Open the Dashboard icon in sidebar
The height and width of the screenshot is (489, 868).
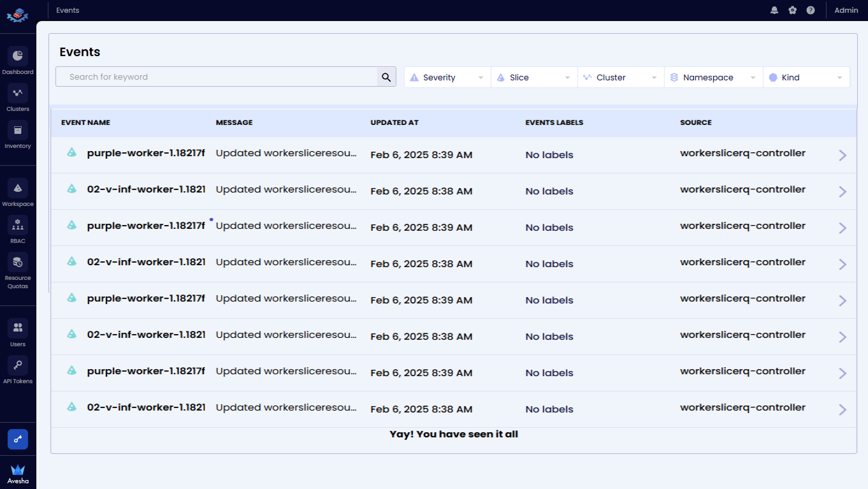click(18, 56)
